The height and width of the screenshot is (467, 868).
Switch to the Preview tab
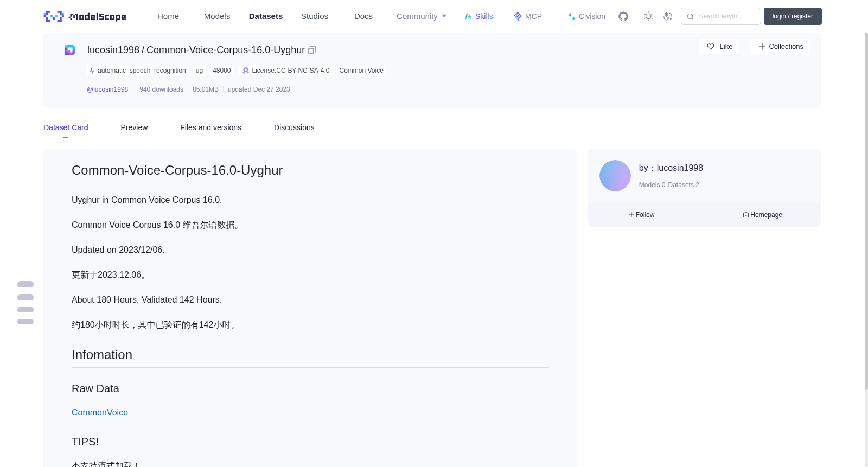point(134,127)
